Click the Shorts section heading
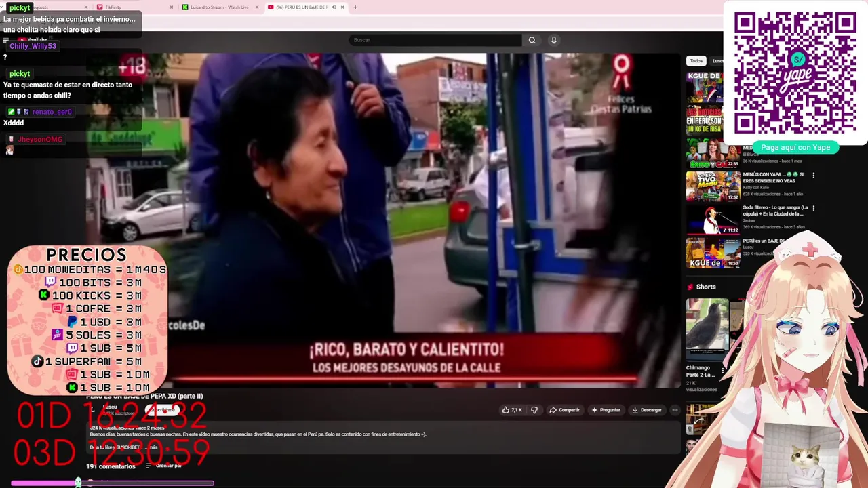 coord(706,287)
